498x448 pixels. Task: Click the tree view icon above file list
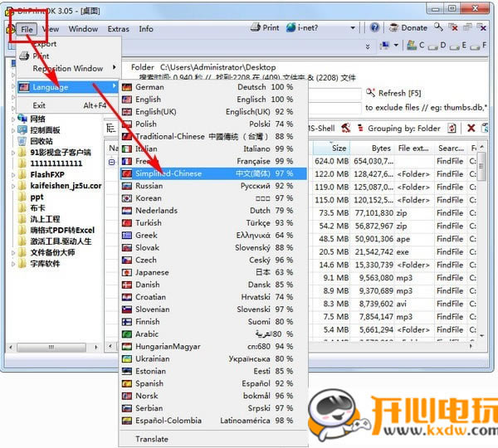pos(110,129)
